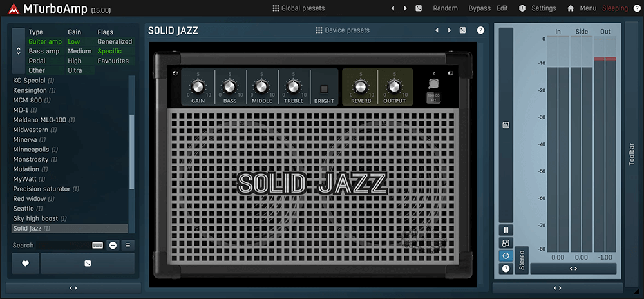Open Device presets grid
Image resolution: width=644 pixels, height=299 pixels.
click(x=343, y=30)
